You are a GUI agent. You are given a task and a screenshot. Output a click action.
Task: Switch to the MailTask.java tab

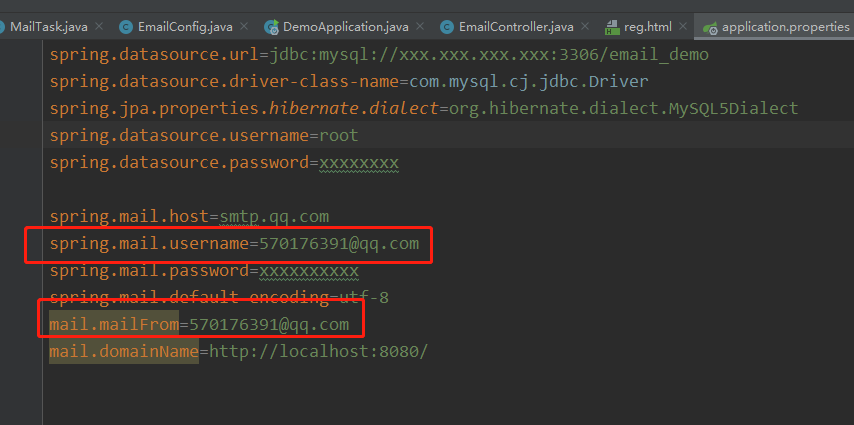point(48,26)
